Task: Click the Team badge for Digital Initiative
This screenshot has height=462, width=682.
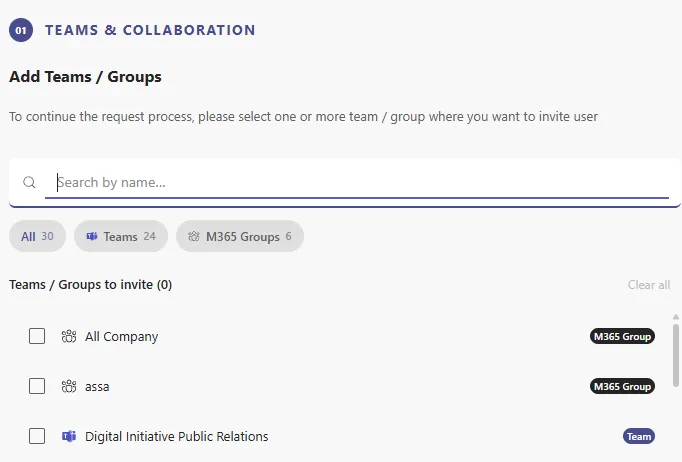Action: click(x=639, y=436)
